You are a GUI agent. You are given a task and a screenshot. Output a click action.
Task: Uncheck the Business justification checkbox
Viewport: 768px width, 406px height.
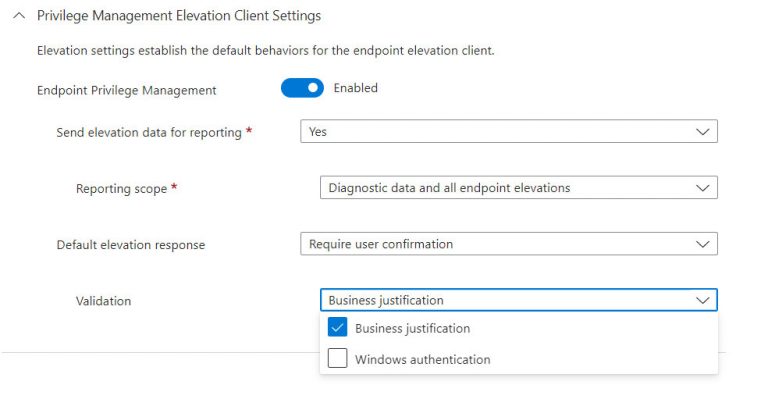click(338, 328)
